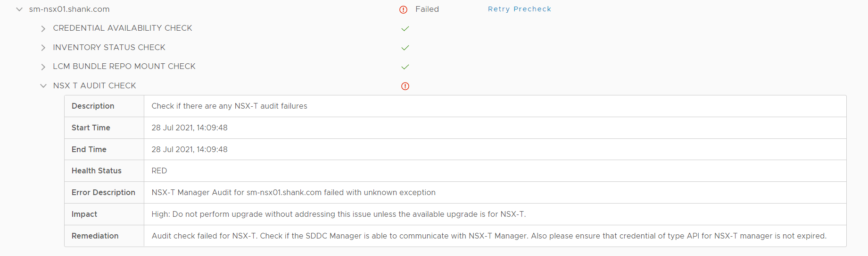Retry Precheck for the failed host
The height and width of the screenshot is (256, 868).
520,9
